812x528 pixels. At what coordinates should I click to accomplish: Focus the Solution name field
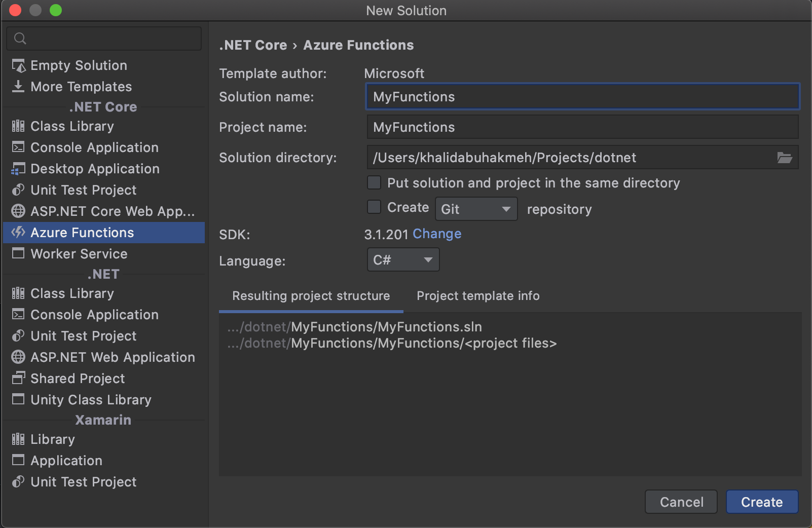coord(583,96)
